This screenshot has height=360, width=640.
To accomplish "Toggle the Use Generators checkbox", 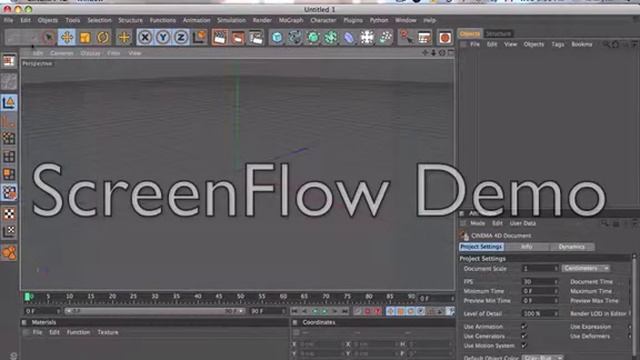I will pyautogui.click(x=524, y=336).
